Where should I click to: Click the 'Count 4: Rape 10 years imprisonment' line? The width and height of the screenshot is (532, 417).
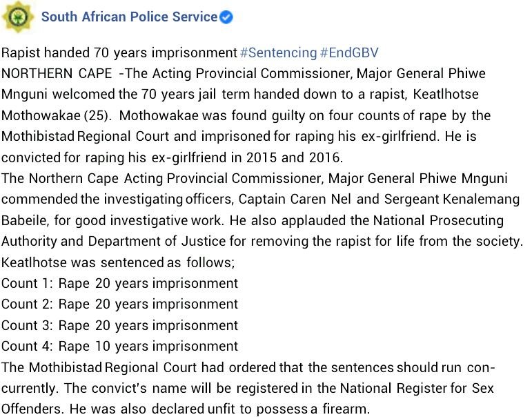pos(120,346)
